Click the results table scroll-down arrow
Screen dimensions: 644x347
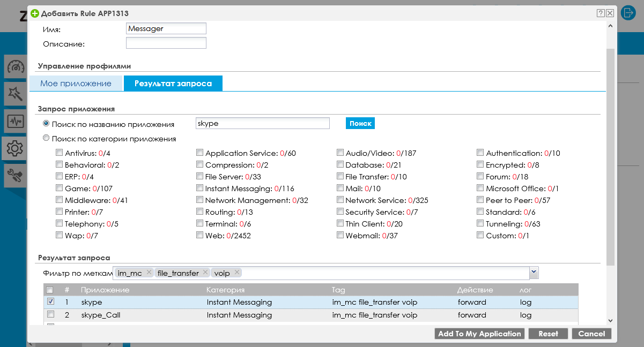click(610, 320)
